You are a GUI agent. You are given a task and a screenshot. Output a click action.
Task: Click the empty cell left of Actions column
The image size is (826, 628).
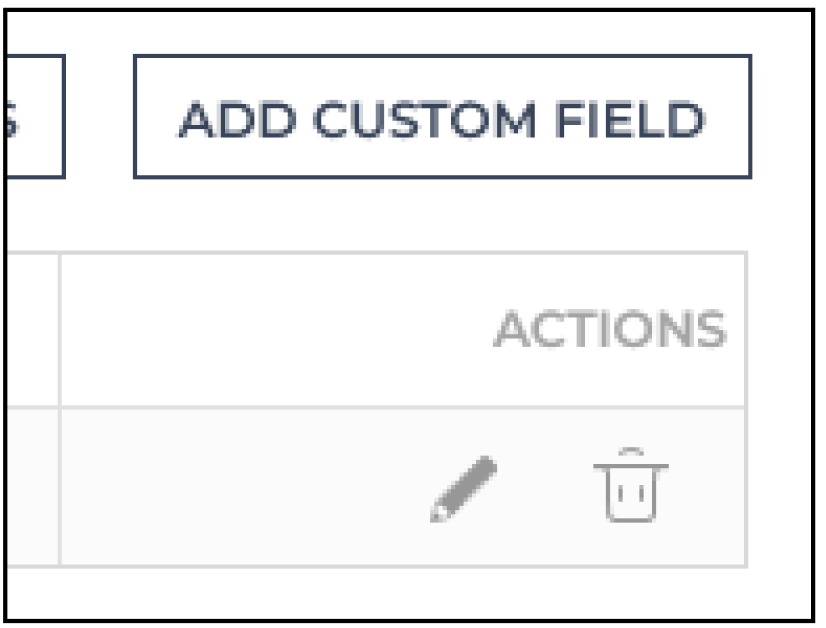(32, 487)
